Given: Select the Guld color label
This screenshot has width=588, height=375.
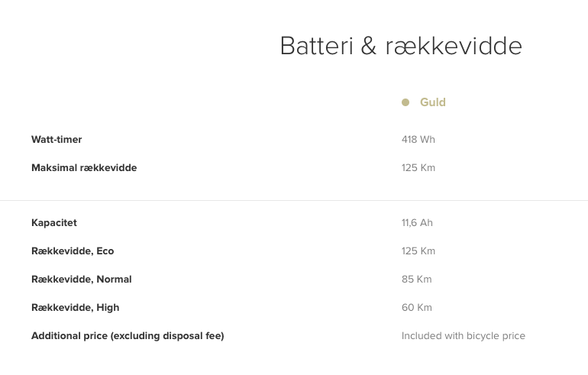Looking at the screenshot, I should (432, 102).
